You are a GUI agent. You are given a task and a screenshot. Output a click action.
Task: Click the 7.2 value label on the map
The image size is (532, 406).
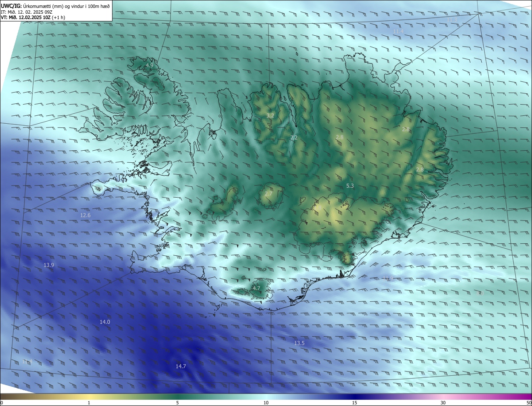coord(294,137)
